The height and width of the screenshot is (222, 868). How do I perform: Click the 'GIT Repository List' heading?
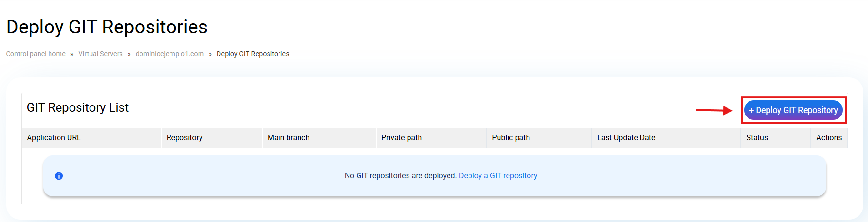pyautogui.click(x=78, y=108)
